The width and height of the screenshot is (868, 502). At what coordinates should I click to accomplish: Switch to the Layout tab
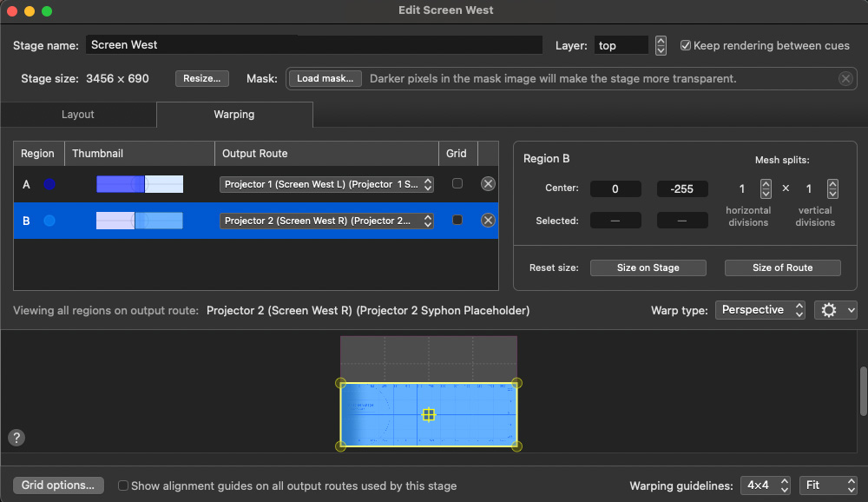[x=77, y=114]
